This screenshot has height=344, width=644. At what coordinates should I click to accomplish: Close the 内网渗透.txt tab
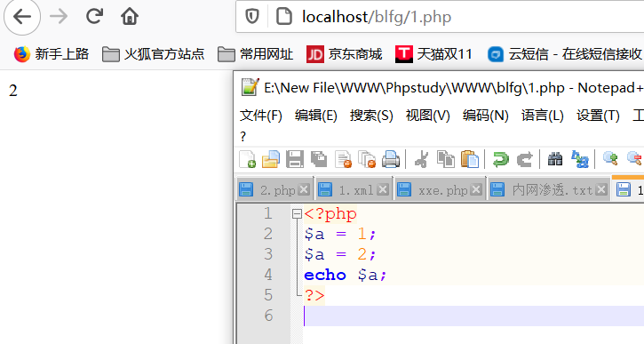(x=601, y=189)
